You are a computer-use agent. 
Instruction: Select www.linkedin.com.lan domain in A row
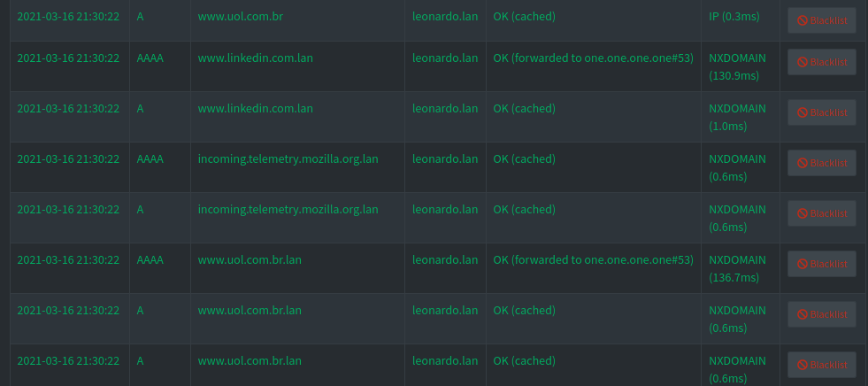pyautogui.click(x=255, y=109)
